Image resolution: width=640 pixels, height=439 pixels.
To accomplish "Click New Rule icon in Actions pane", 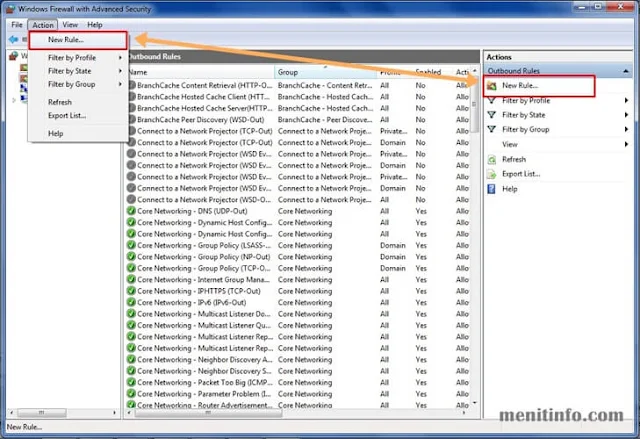I will point(492,86).
